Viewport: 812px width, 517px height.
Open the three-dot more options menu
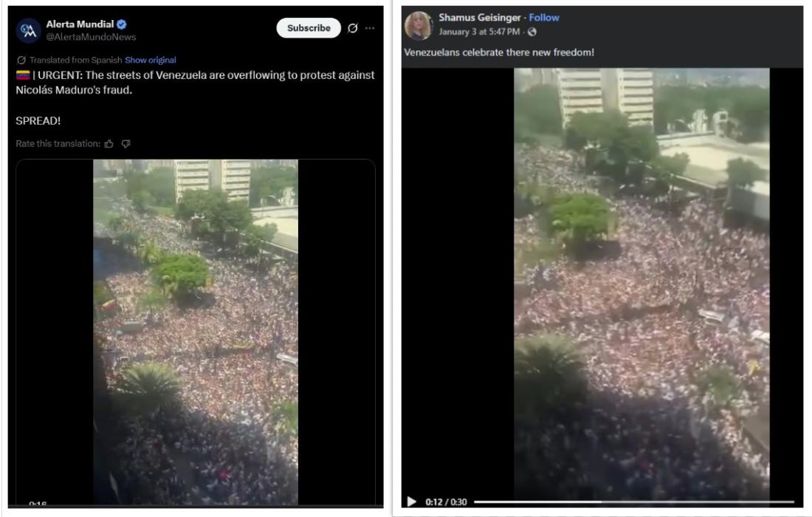[x=370, y=28]
